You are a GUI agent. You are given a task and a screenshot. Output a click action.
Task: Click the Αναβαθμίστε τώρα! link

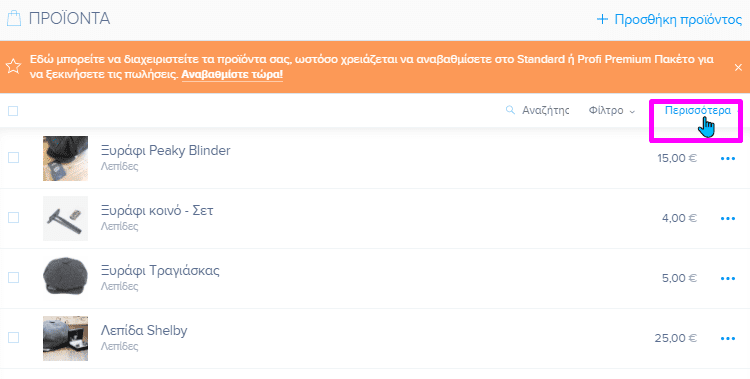tap(232, 74)
